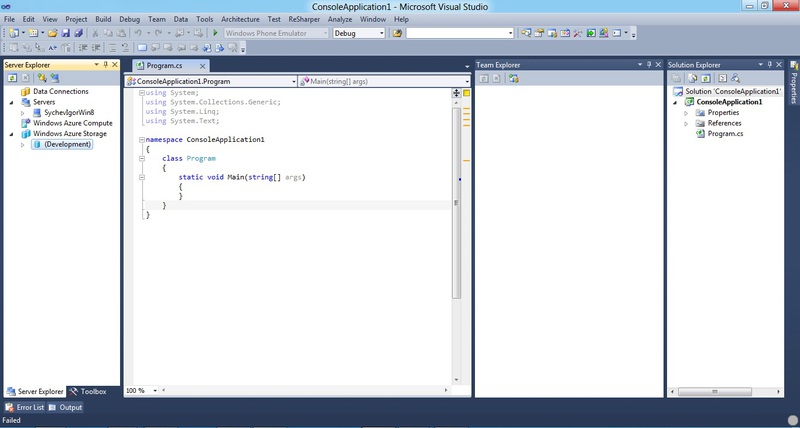Open the empty Find combo box dropdown

(x=510, y=33)
